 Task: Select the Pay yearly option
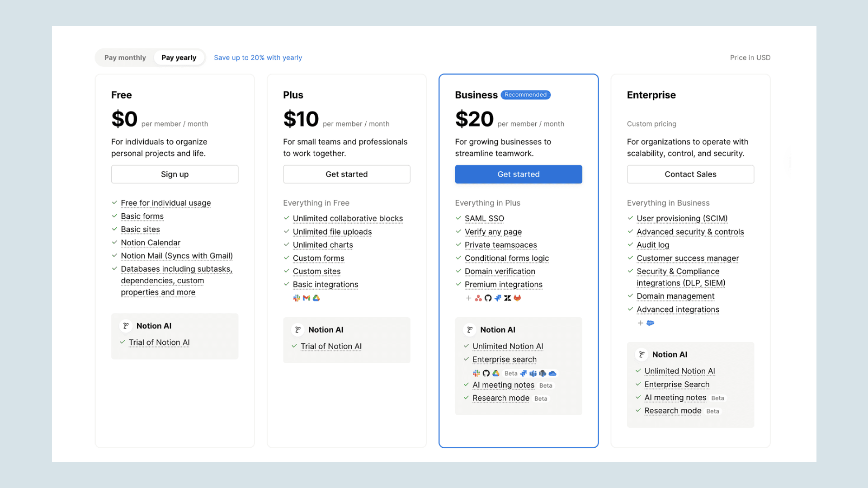point(179,57)
